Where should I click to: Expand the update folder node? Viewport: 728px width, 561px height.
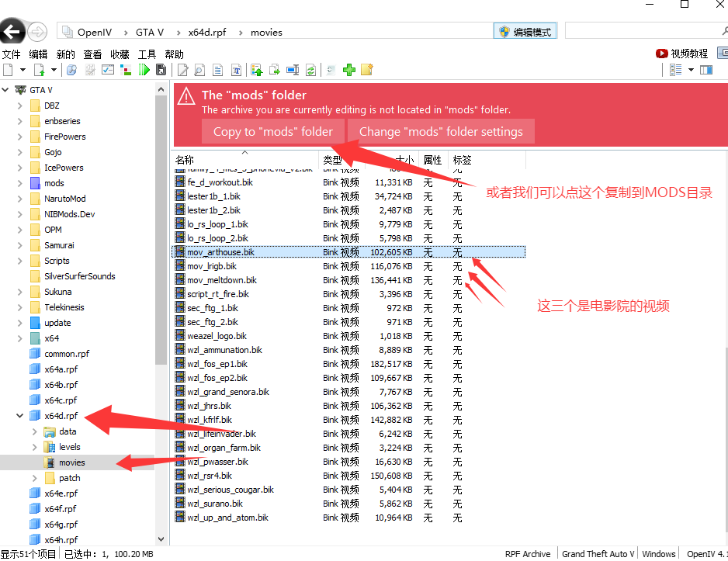coord(20,323)
